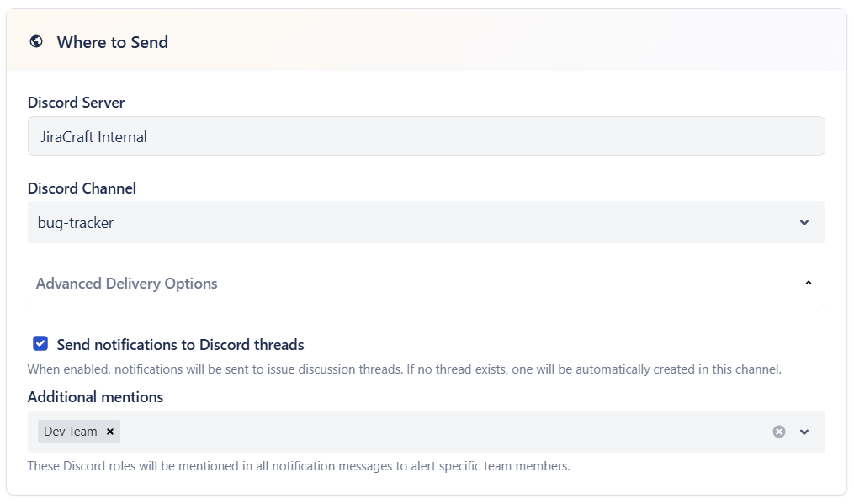Click the Discord roles mention description text

pyautogui.click(x=299, y=466)
